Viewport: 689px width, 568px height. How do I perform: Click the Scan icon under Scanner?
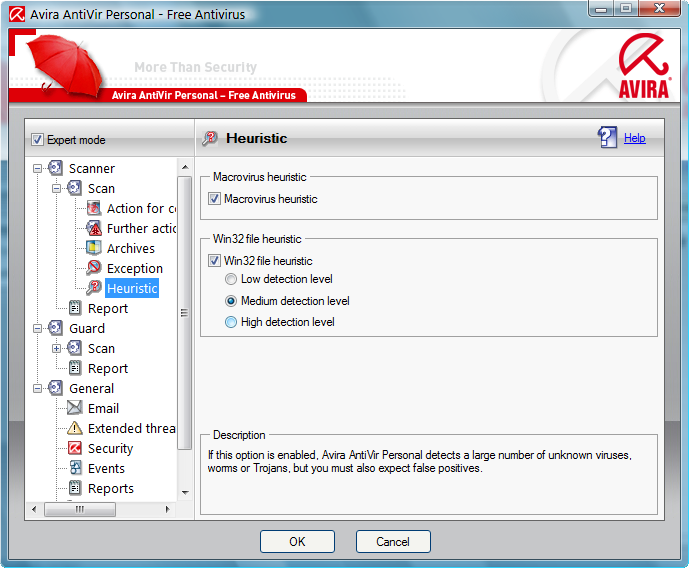[74, 188]
